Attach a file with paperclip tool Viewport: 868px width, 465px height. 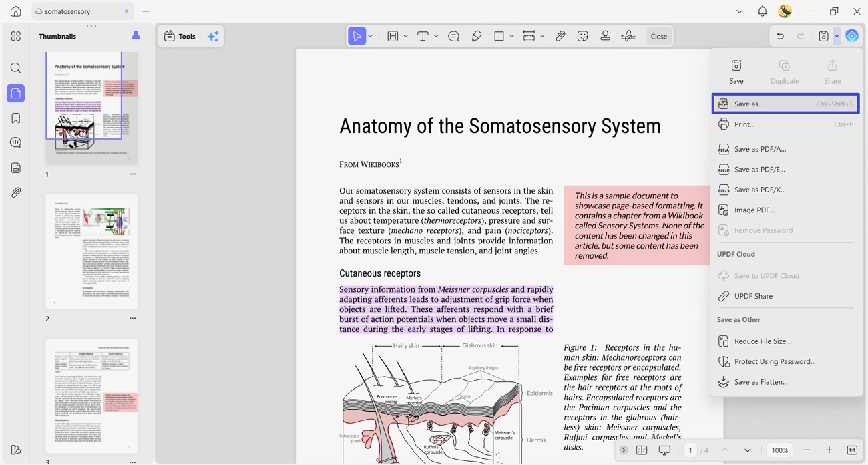[x=561, y=36]
